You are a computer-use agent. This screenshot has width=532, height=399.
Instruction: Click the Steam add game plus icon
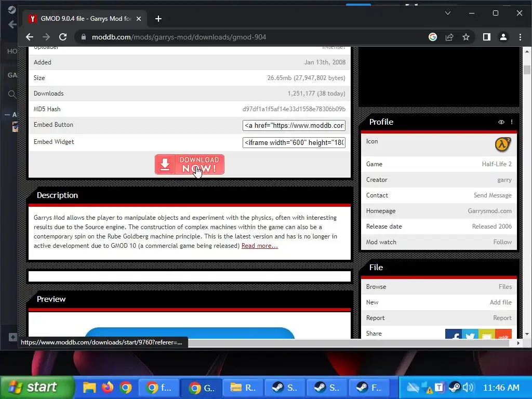click(x=12, y=337)
